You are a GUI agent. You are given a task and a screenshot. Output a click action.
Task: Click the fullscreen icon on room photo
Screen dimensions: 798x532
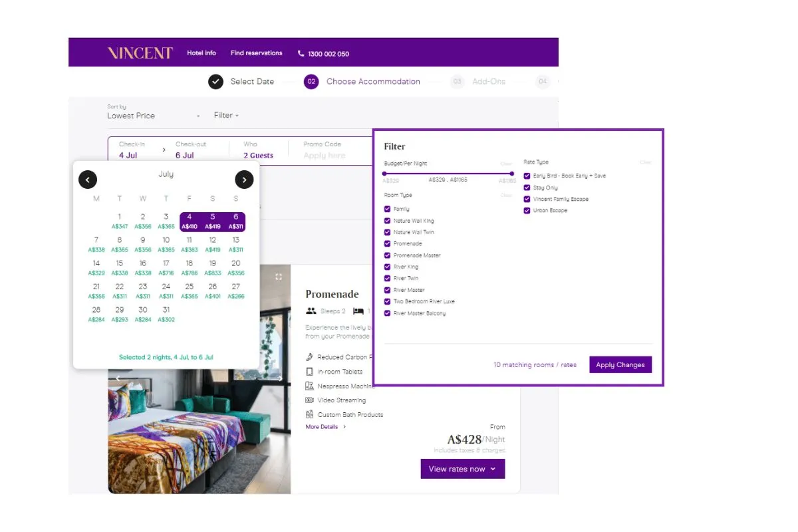(x=279, y=277)
